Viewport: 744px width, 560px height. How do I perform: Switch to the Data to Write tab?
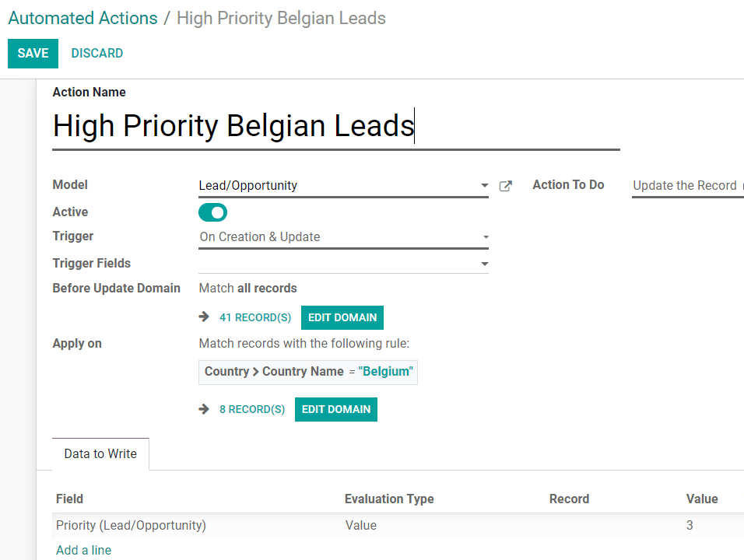click(x=100, y=453)
